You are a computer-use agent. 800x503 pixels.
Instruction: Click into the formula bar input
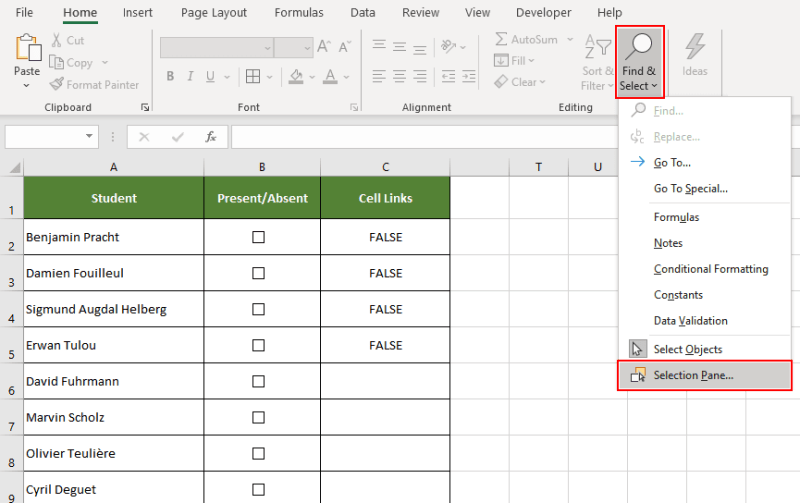coord(424,137)
